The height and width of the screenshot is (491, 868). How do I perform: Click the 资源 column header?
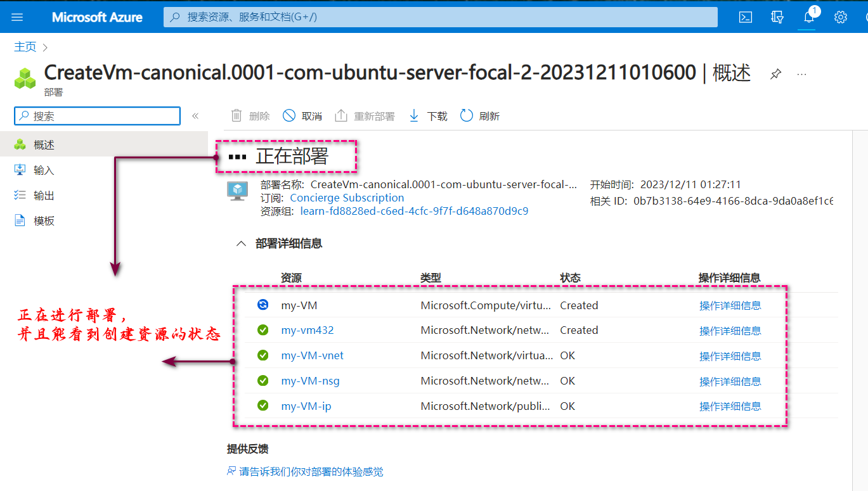[x=291, y=277]
